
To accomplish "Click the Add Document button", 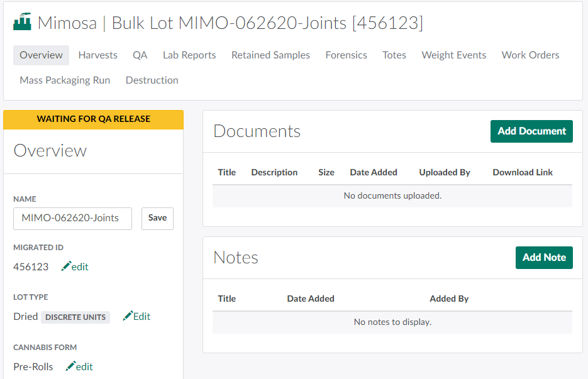I will tap(531, 131).
